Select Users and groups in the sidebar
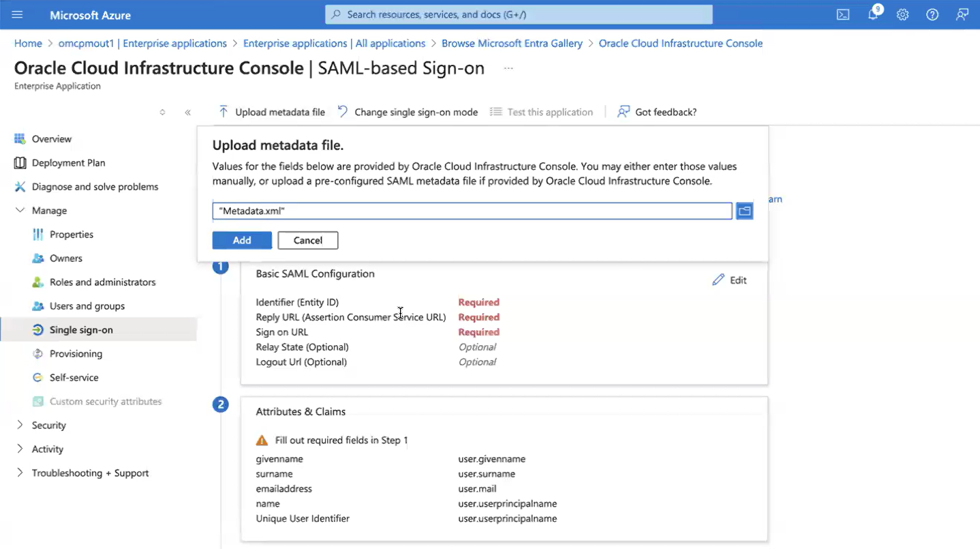The height and width of the screenshot is (549, 980). 87,306
